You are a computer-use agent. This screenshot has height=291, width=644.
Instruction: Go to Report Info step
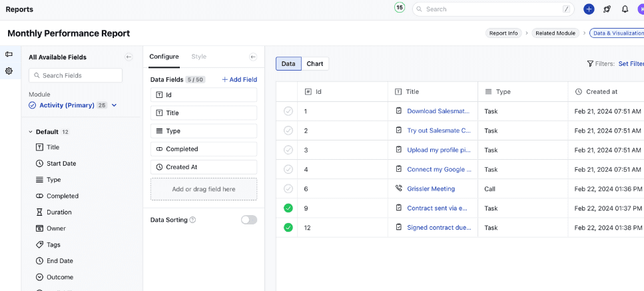point(503,33)
